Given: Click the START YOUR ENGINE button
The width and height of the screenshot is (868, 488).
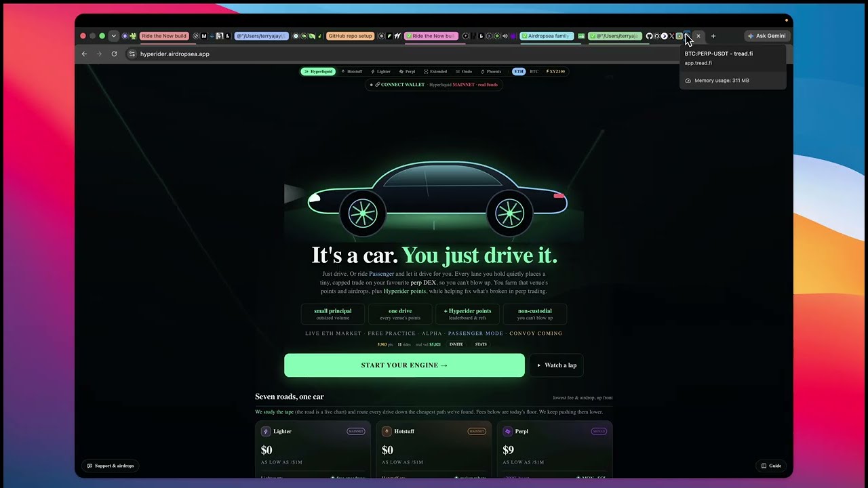Looking at the screenshot, I should pyautogui.click(x=404, y=365).
